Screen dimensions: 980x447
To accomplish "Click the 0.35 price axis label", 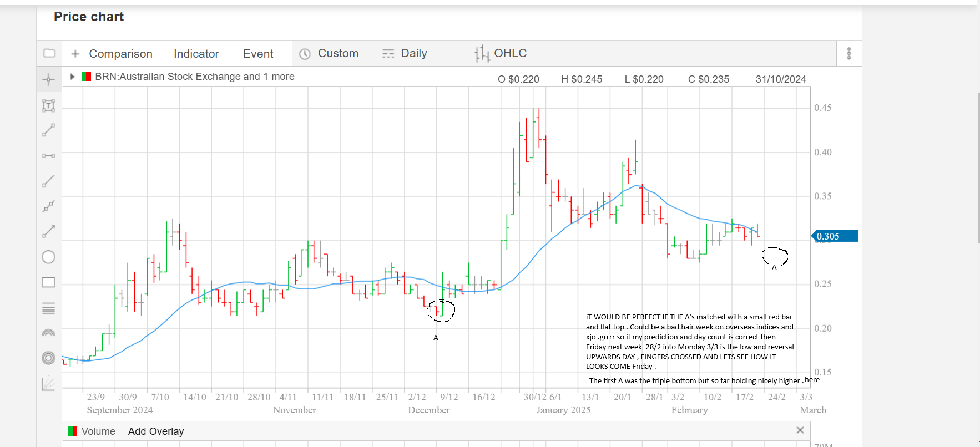I will click(x=823, y=196).
